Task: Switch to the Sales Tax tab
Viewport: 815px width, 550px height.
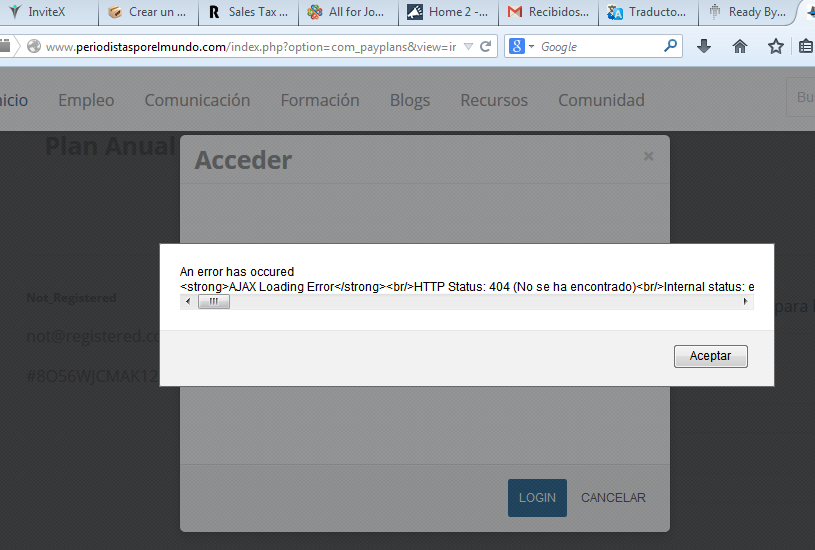Action: tap(248, 13)
